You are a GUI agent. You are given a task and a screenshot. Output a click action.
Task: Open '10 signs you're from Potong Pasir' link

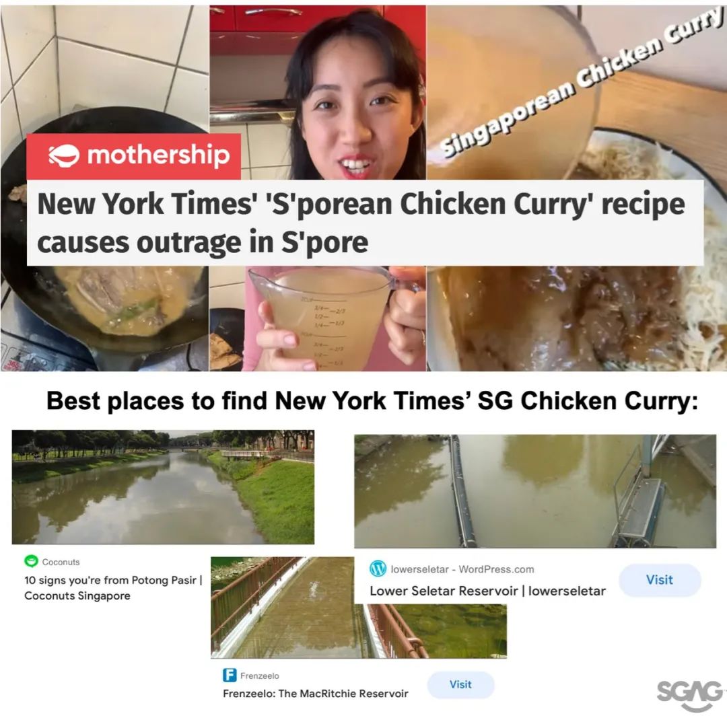[113, 588]
